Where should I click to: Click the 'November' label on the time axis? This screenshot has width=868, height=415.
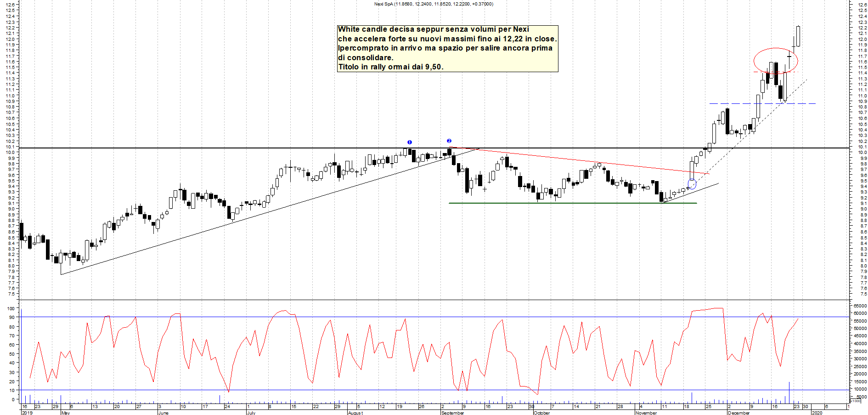click(x=647, y=413)
